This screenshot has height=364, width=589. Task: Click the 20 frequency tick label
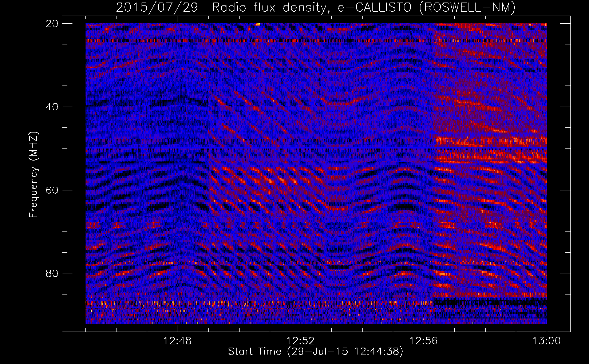[x=52, y=24]
